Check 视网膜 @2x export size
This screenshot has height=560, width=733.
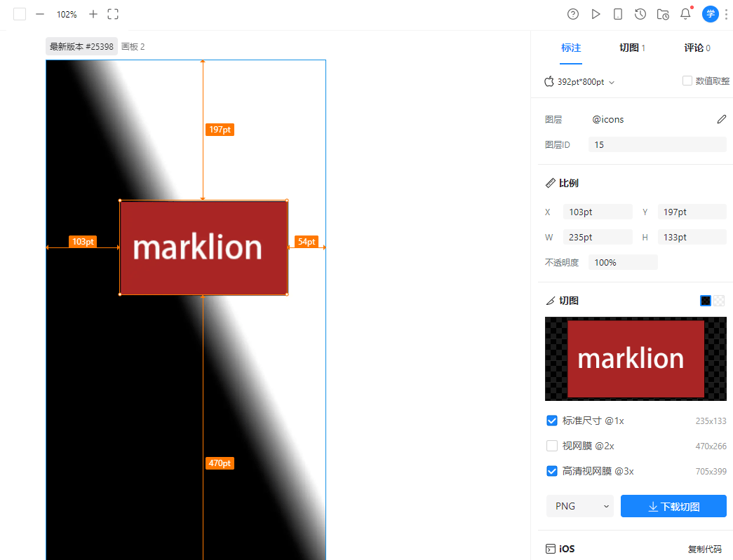point(552,446)
